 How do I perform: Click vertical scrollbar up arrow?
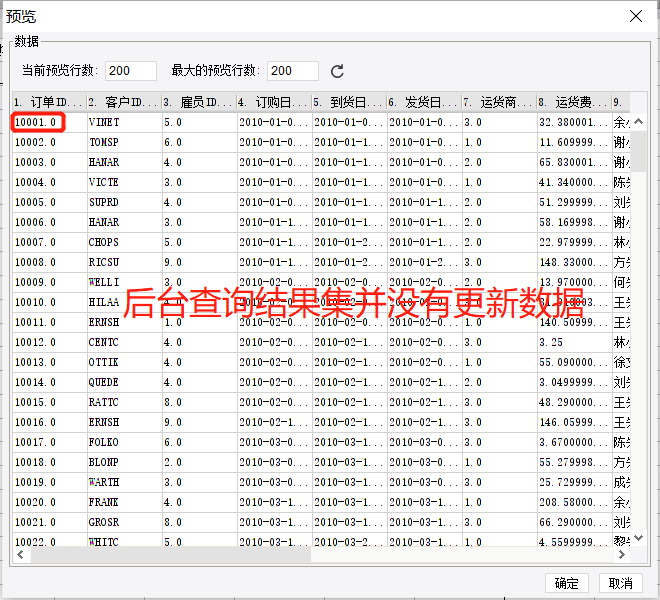coord(639,122)
